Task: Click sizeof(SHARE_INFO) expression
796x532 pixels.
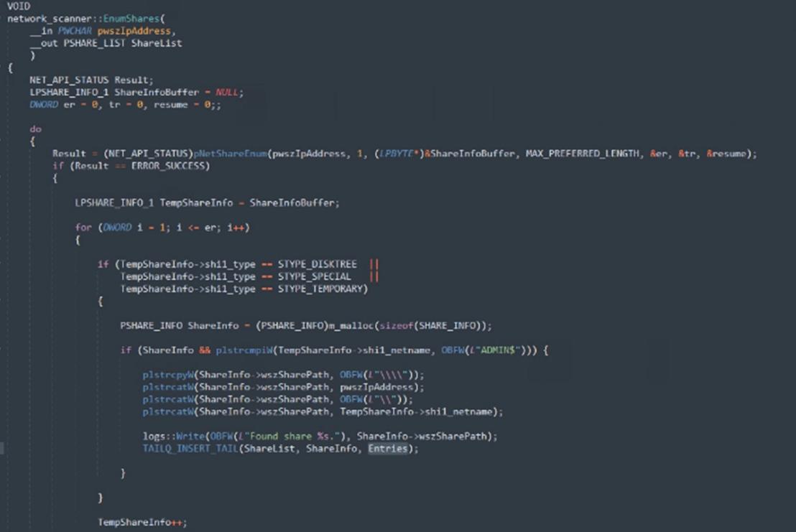Action: point(430,326)
